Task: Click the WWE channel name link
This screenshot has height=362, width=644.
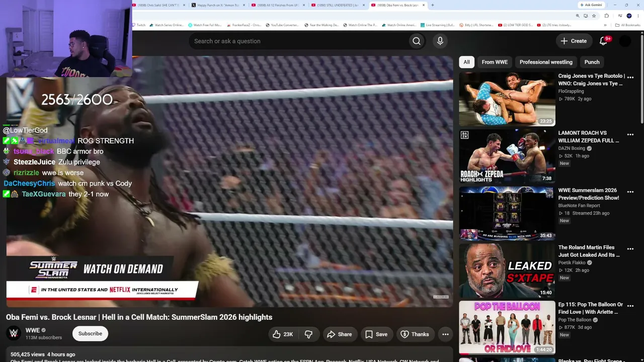Action: pos(32,330)
